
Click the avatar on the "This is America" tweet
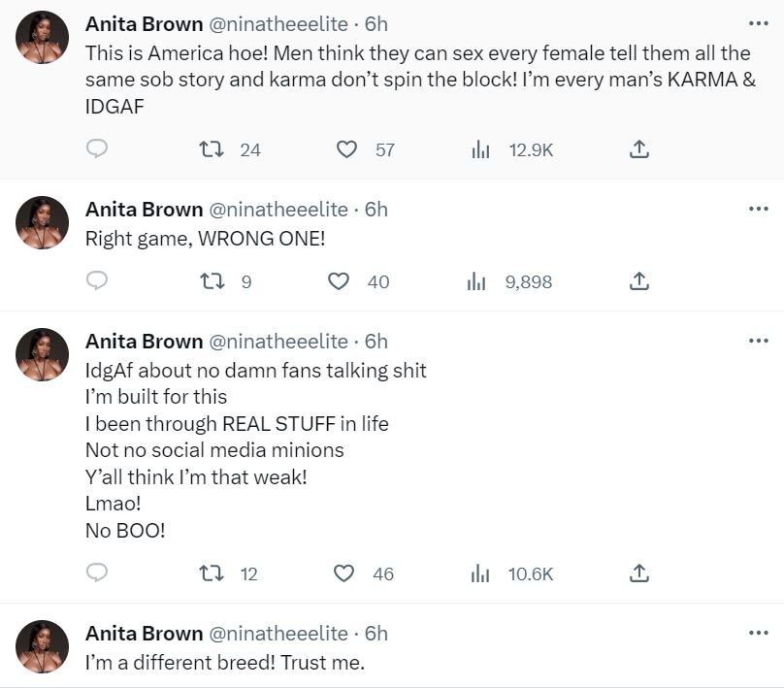click(43, 37)
